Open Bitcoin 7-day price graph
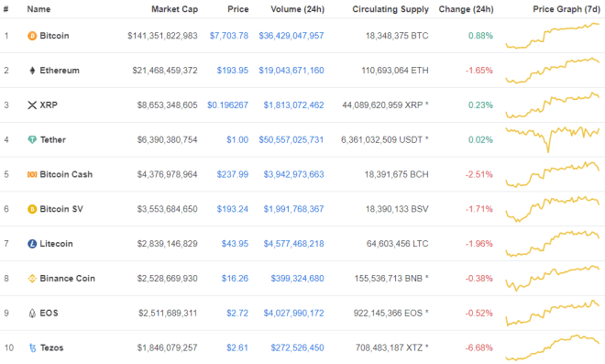 (x=553, y=36)
